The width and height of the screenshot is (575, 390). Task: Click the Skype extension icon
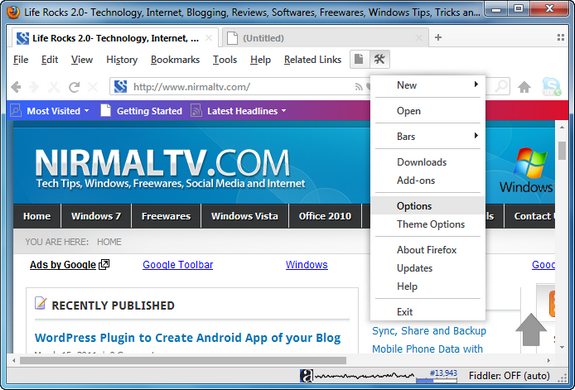551,87
